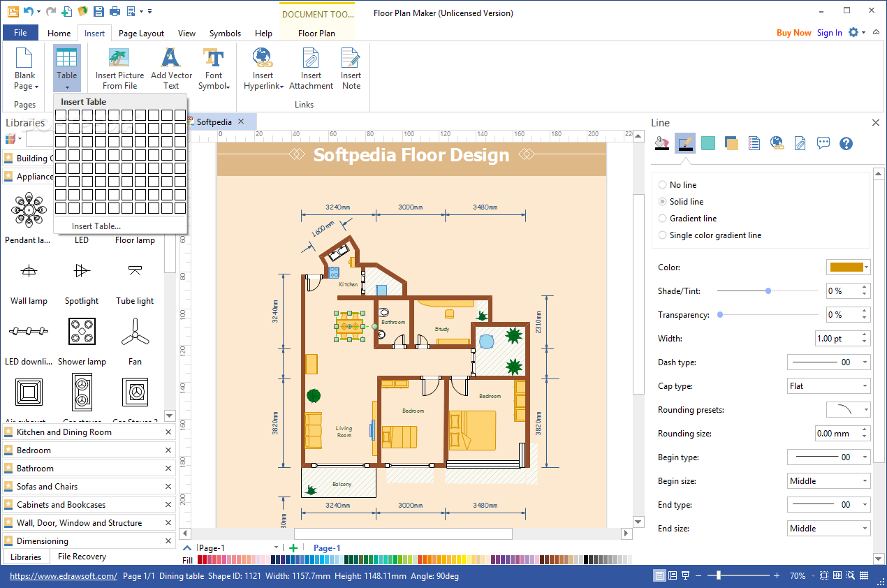Click the settings gear icon near Sign In
Viewport: 887px width, 588px height.
(853, 33)
